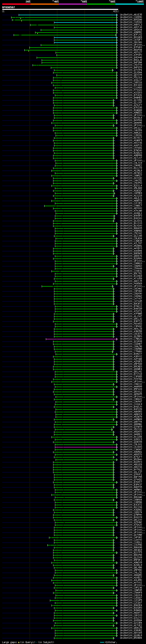Select the UniRef100_Q1ZBP0 label
The width and height of the screenshot is (146, 644).
131,336
